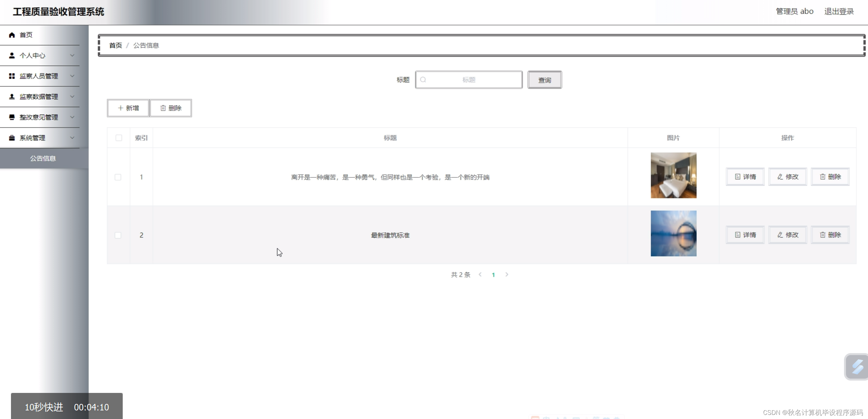The height and width of the screenshot is (419, 868).
Task: Open the 公告信息 sidebar menu item
Action: coord(43,159)
